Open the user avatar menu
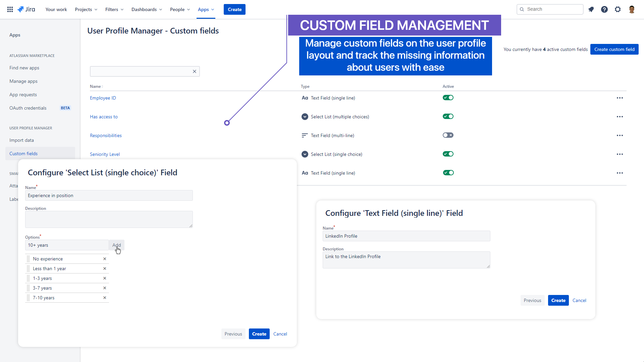 [x=632, y=9]
